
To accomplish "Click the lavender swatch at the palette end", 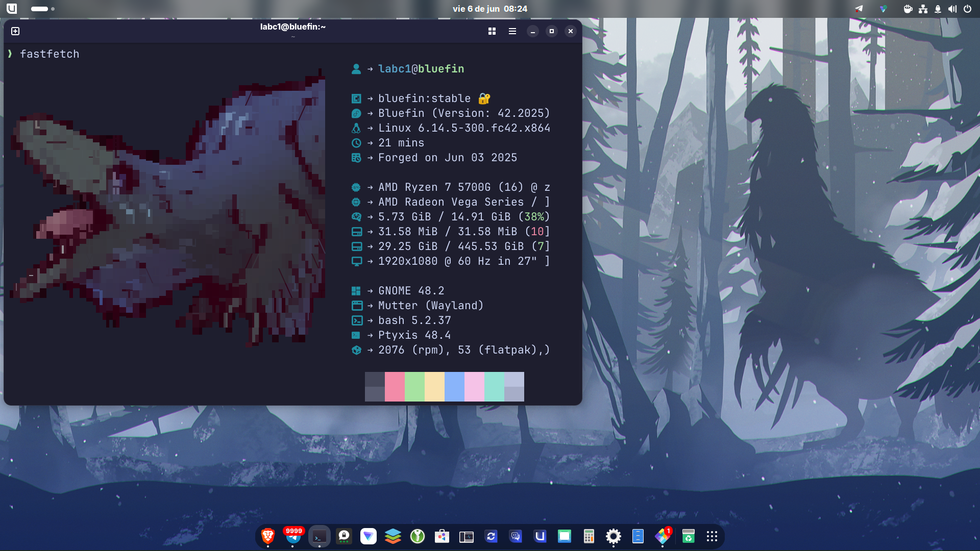I will coord(514,387).
